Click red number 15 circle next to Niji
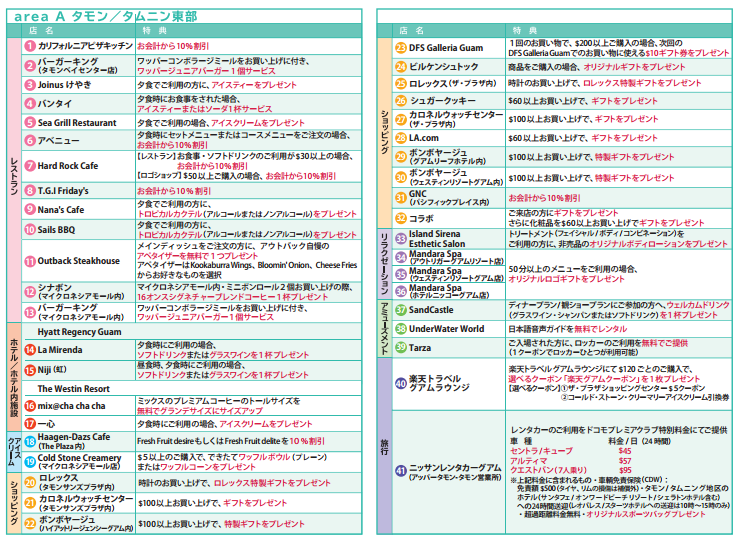The image size is (739, 539). pos(30,370)
